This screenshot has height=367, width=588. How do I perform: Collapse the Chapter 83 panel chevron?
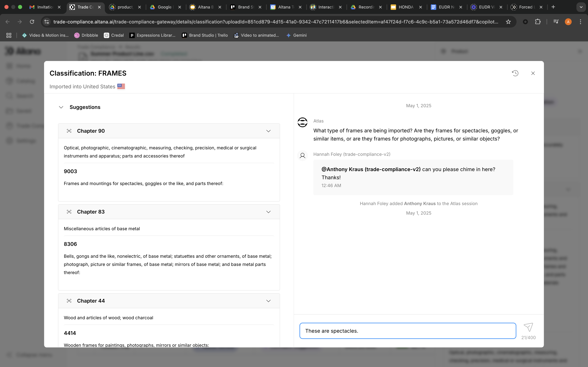point(268,212)
